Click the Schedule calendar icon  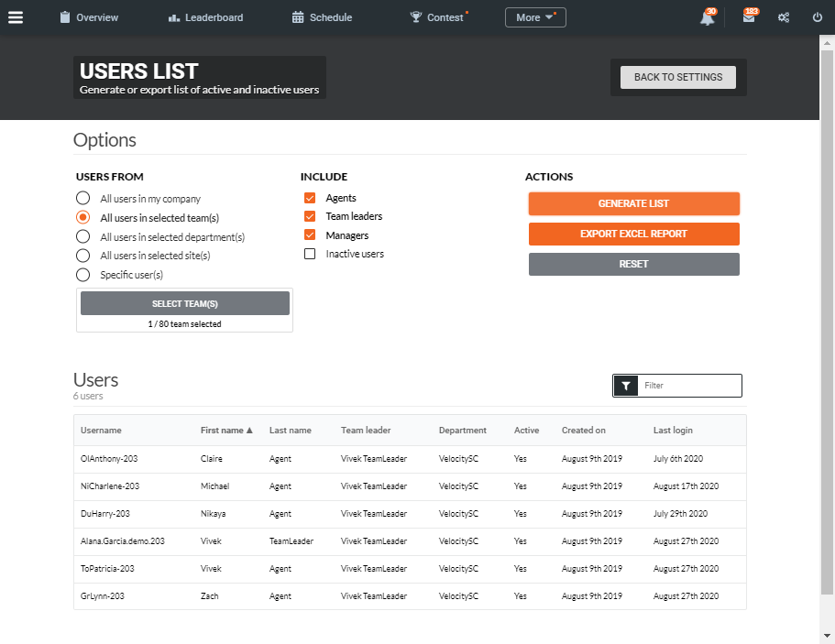pos(298,17)
